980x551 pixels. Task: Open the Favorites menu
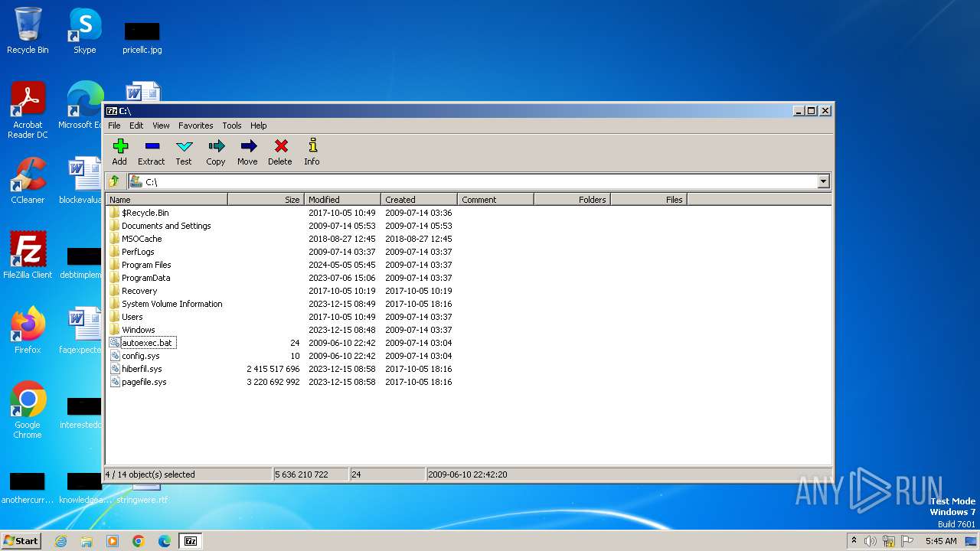point(196,126)
